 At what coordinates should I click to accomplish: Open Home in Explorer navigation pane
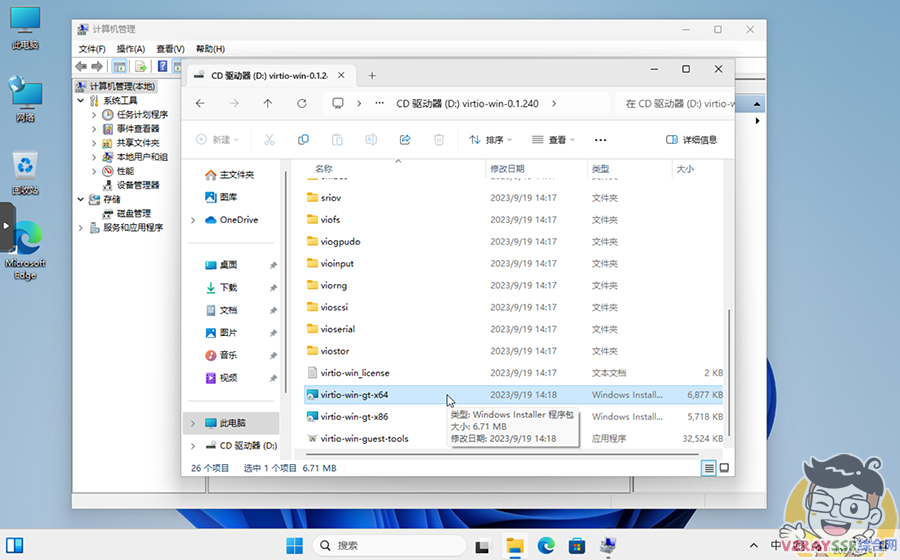point(230,174)
